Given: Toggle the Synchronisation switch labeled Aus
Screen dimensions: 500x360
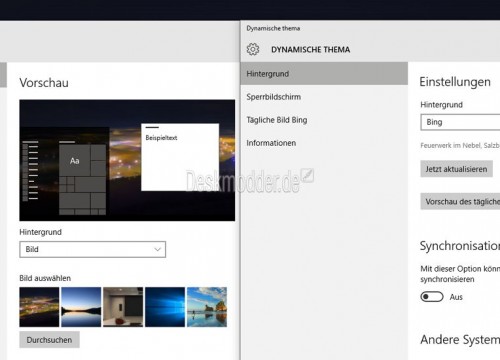Looking at the screenshot, I should [432, 297].
